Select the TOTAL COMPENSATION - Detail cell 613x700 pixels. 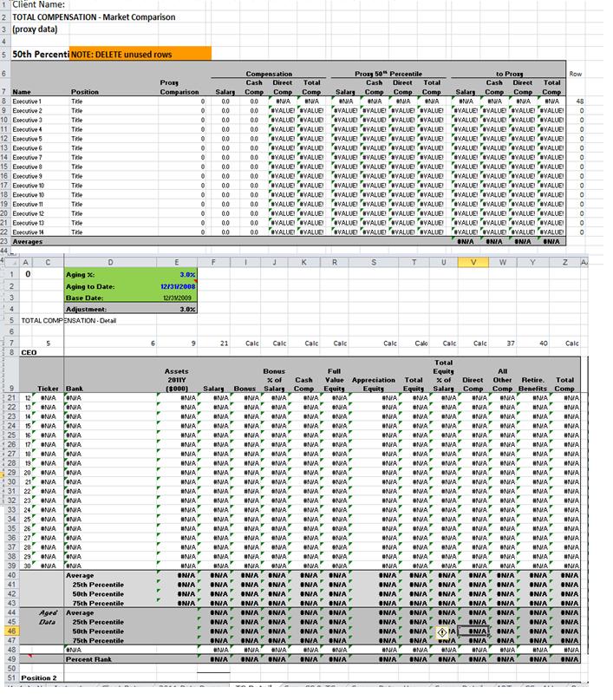(x=68, y=321)
